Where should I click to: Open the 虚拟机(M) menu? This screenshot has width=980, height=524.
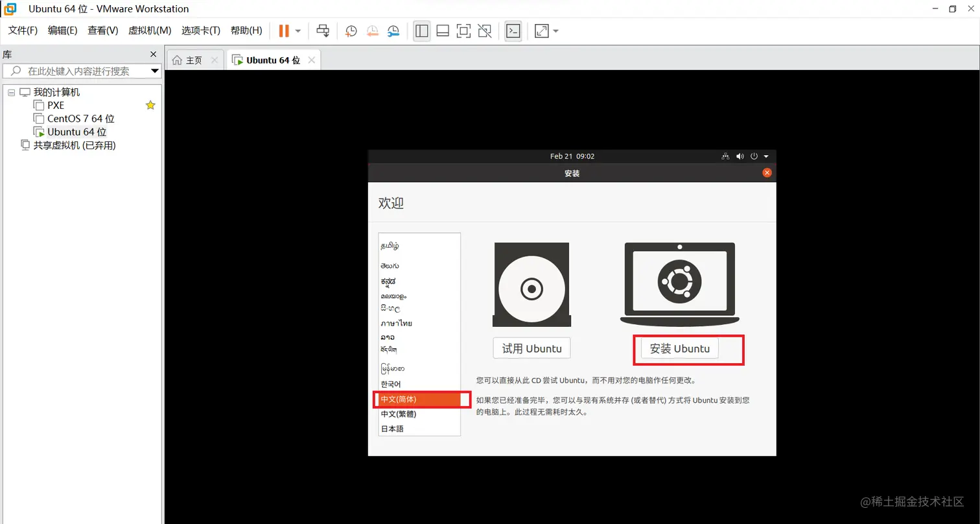150,30
